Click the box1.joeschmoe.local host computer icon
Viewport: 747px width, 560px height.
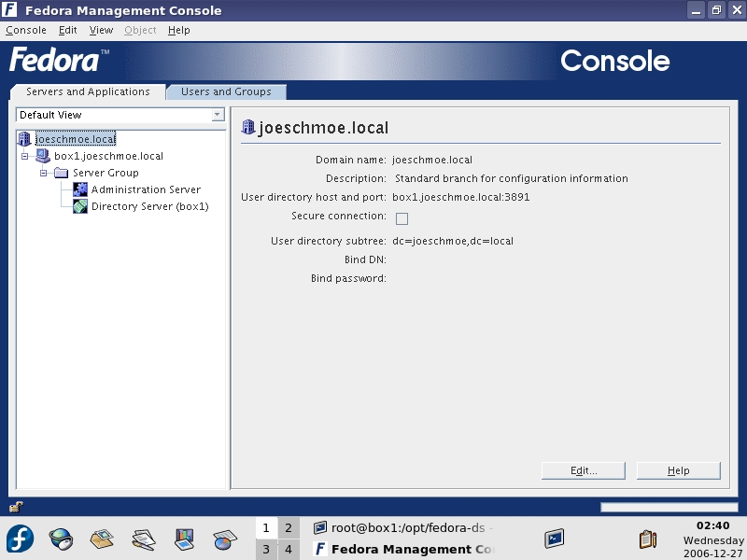pos(43,156)
